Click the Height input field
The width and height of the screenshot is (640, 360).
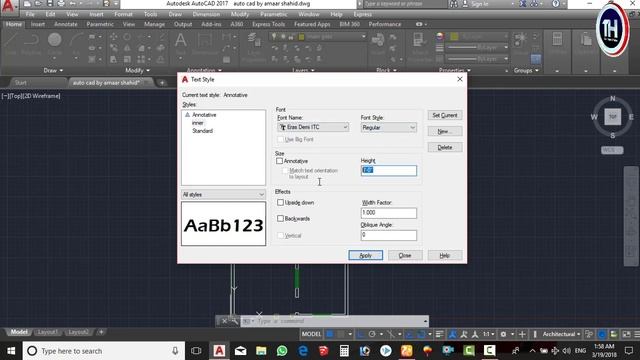389,171
